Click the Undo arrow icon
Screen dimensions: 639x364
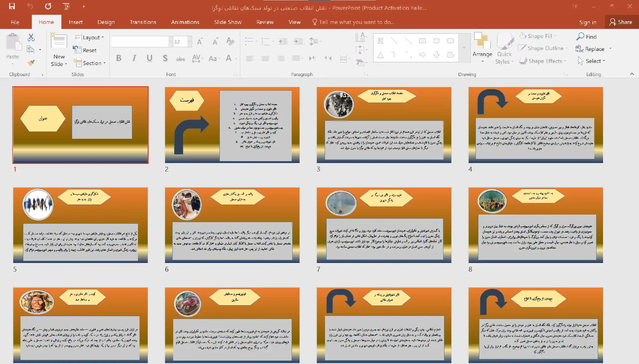pos(30,6)
